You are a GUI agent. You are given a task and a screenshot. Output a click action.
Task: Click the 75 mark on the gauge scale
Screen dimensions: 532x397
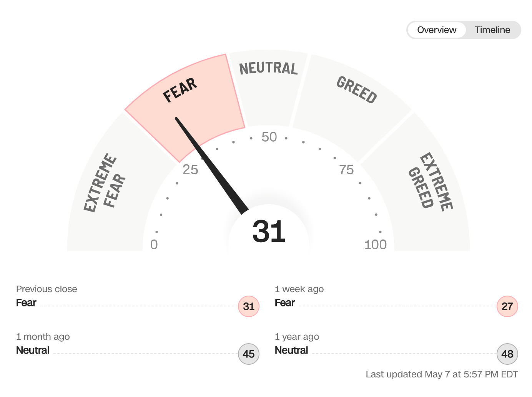(346, 170)
